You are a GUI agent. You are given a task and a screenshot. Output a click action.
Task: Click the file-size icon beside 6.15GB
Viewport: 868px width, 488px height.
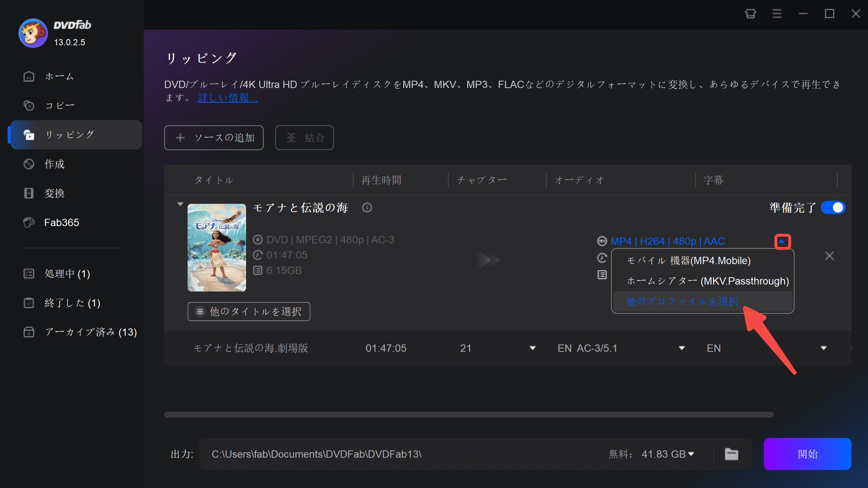pos(258,270)
